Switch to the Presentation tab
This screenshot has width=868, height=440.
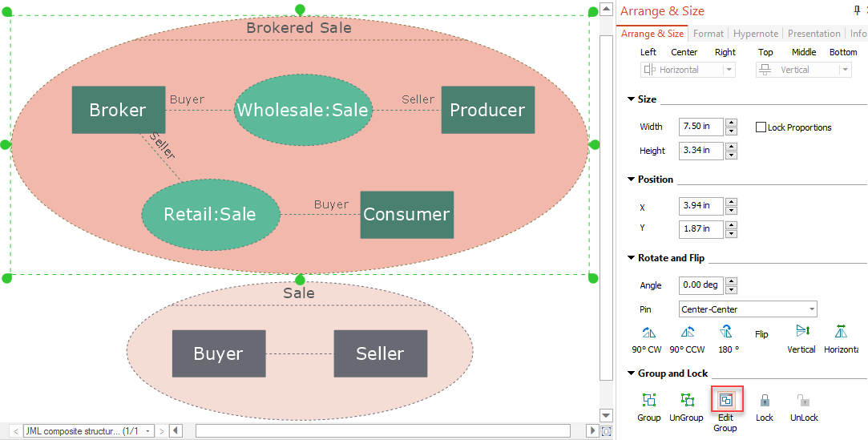tap(813, 34)
